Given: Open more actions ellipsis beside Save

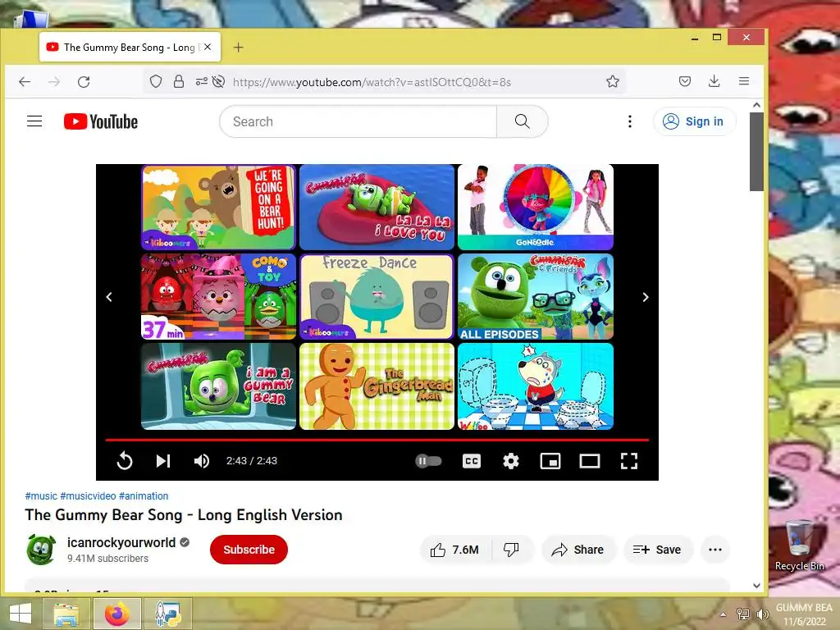Looking at the screenshot, I should point(715,550).
